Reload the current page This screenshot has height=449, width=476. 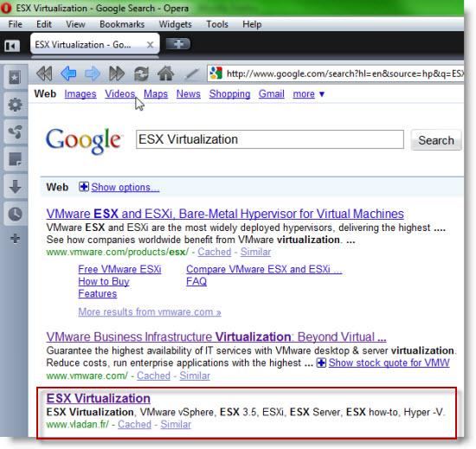141,74
